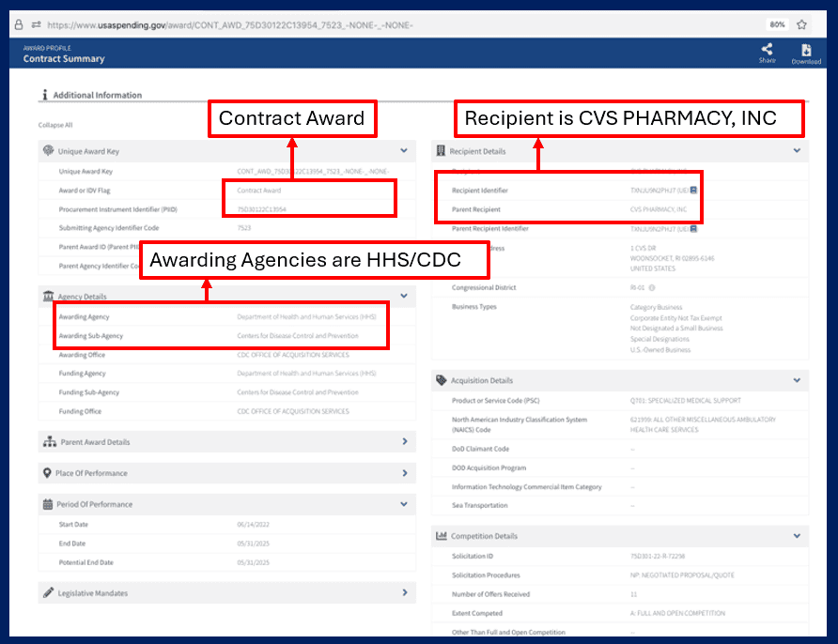Collapse the Agency Details section

(x=404, y=296)
